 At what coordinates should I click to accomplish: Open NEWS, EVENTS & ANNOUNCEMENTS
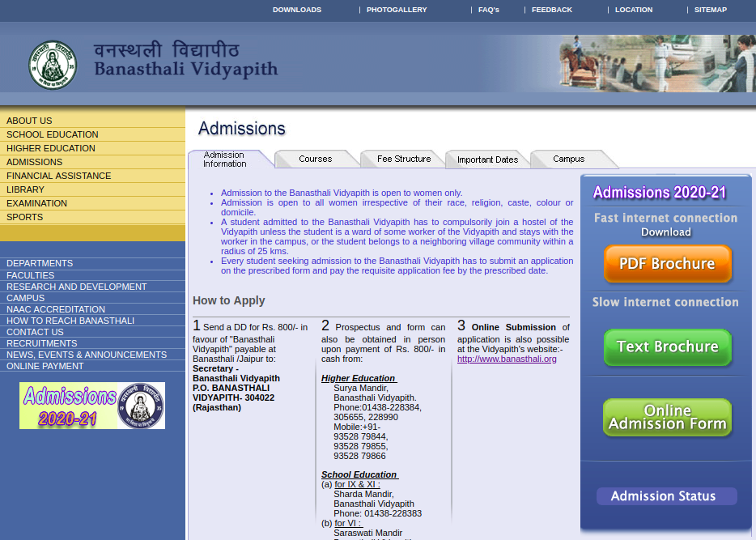[x=87, y=355]
